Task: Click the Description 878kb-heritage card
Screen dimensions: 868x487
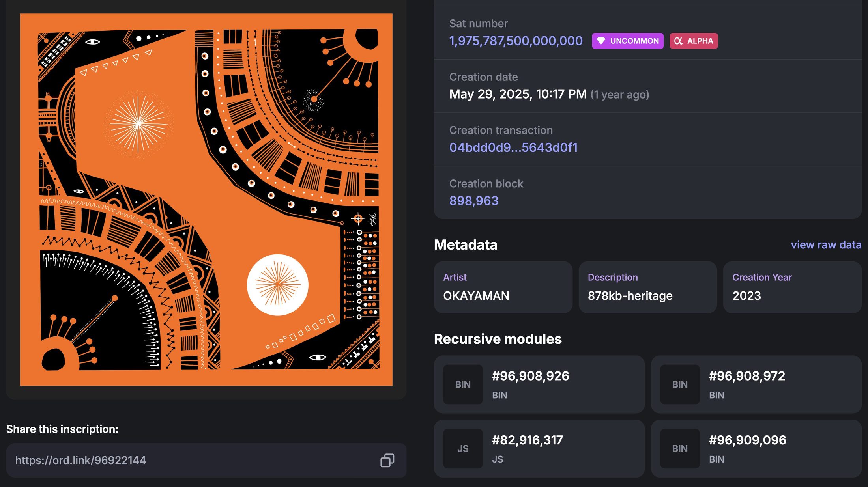Action: pos(647,287)
